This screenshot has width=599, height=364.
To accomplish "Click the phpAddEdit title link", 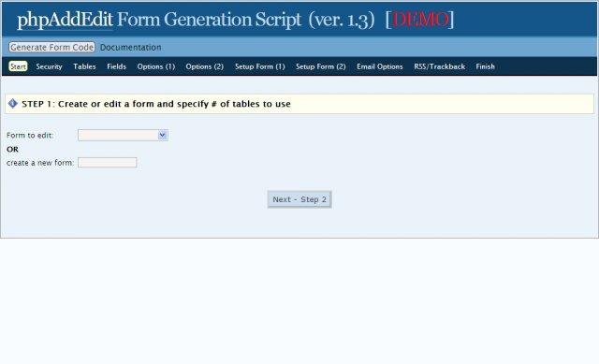I will tap(65, 20).
